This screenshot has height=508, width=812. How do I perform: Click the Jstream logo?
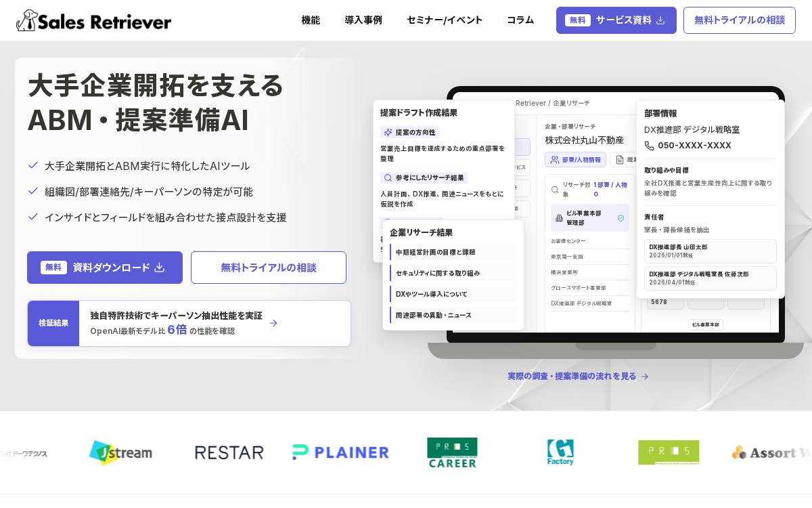point(120,452)
